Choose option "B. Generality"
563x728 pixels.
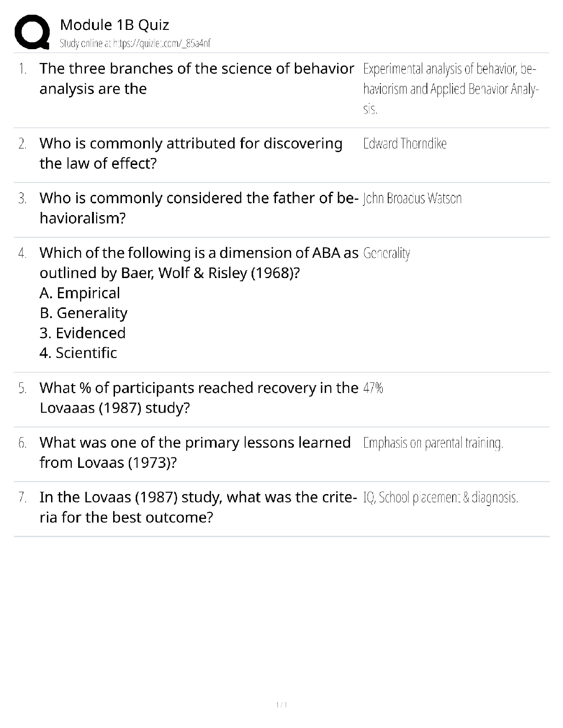[x=83, y=313]
